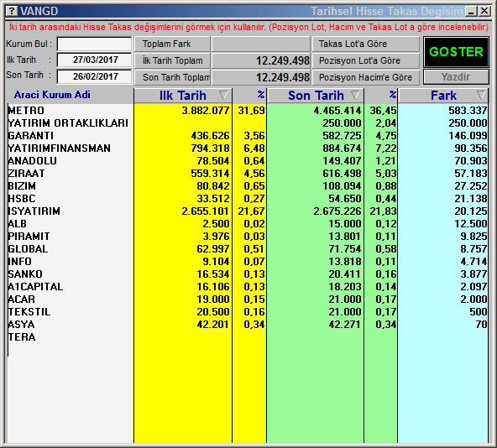Sort by Son Tarih column triangle
This screenshot has height=448, width=497.
[355, 95]
